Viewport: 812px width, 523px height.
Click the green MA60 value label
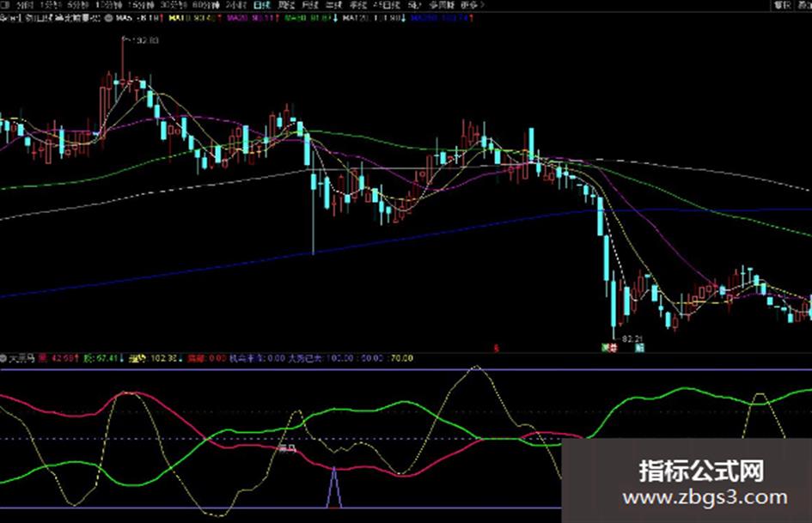click(x=310, y=18)
